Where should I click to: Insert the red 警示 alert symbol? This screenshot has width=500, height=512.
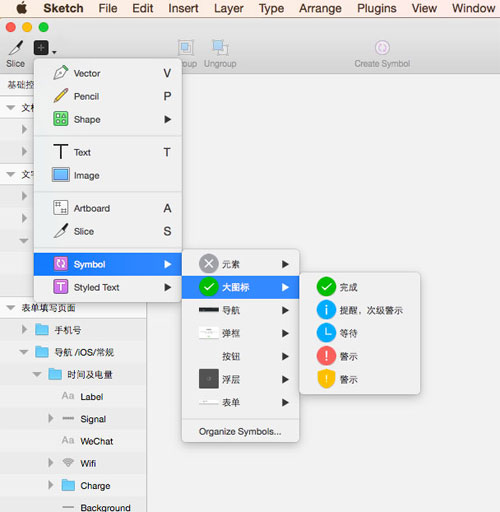coord(359,356)
